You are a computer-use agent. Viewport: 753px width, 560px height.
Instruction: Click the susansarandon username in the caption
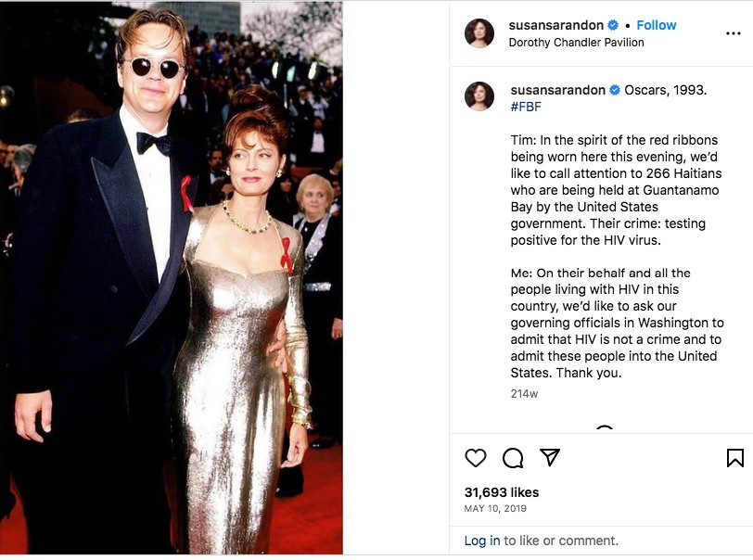(556, 90)
